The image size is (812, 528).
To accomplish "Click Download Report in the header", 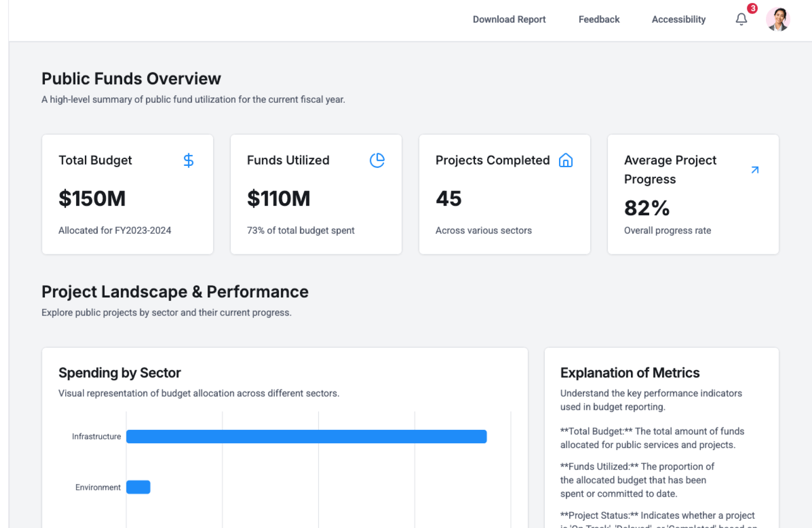I will [x=509, y=19].
